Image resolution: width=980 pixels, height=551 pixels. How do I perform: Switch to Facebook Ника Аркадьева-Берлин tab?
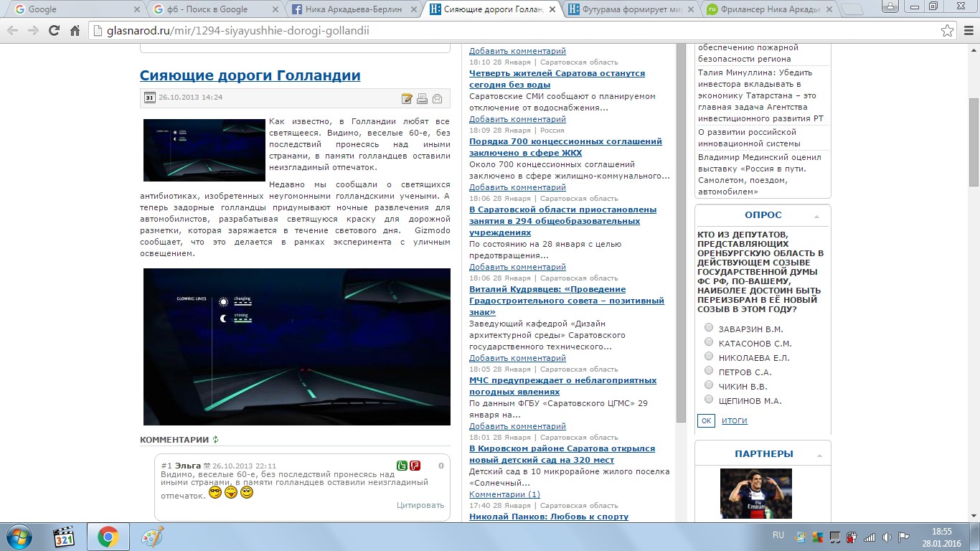point(352,9)
